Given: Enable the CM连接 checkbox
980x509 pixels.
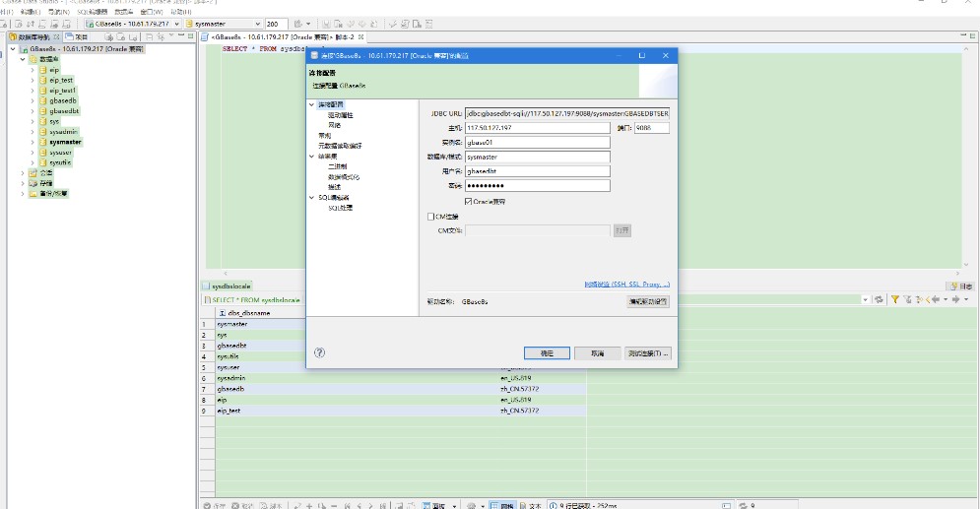Looking at the screenshot, I should 430,217.
